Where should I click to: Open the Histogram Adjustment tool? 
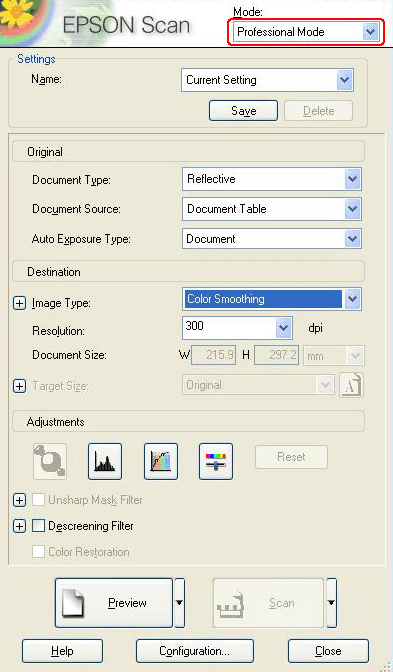click(x=105, y=462)
